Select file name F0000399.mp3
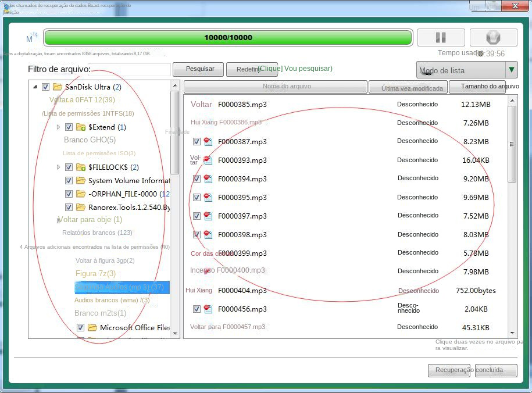532x393 pixels. [x=242, y=253]
